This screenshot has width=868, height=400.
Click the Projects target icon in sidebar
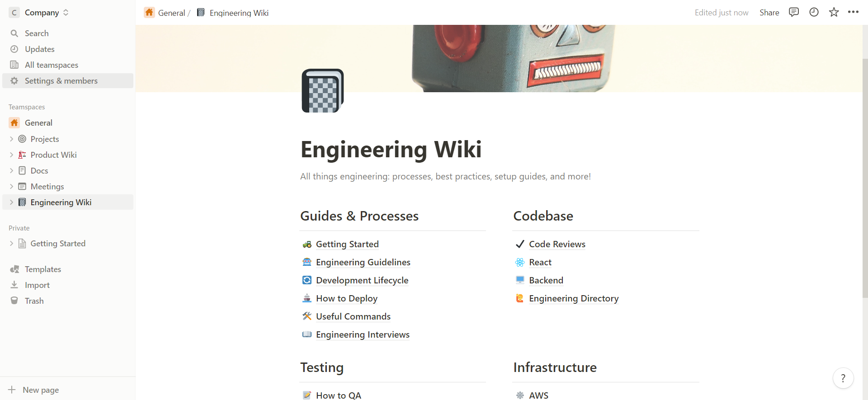click(x=22, y=139)
